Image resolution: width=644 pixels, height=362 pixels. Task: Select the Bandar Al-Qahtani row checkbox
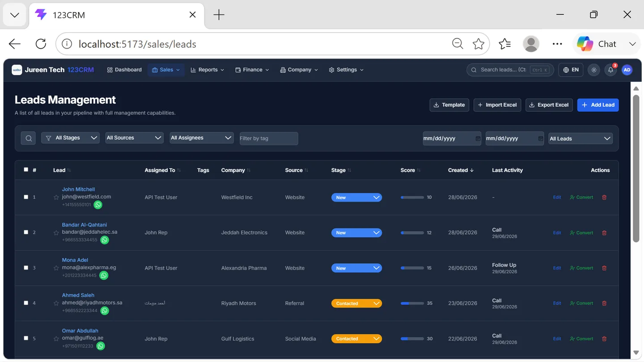pos(26,232)
